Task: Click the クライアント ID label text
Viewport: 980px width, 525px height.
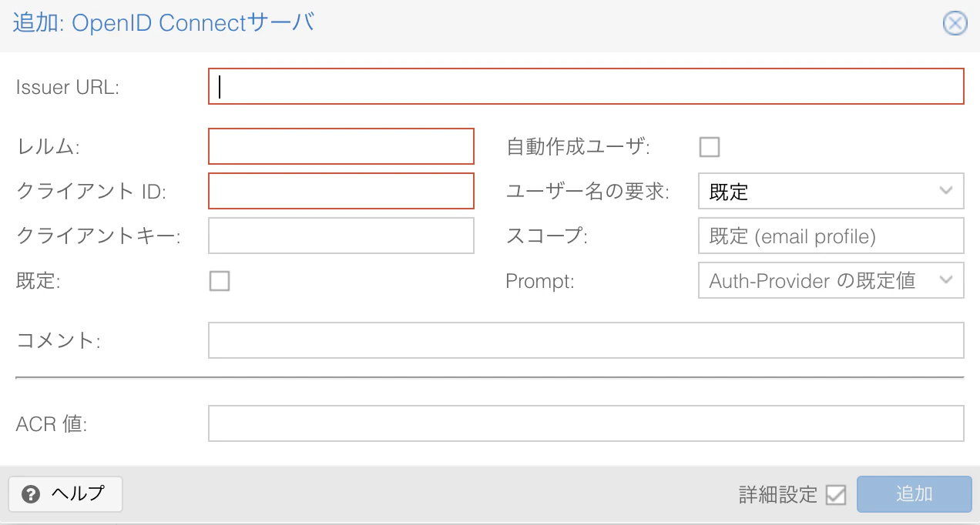Action: [91, 191]
